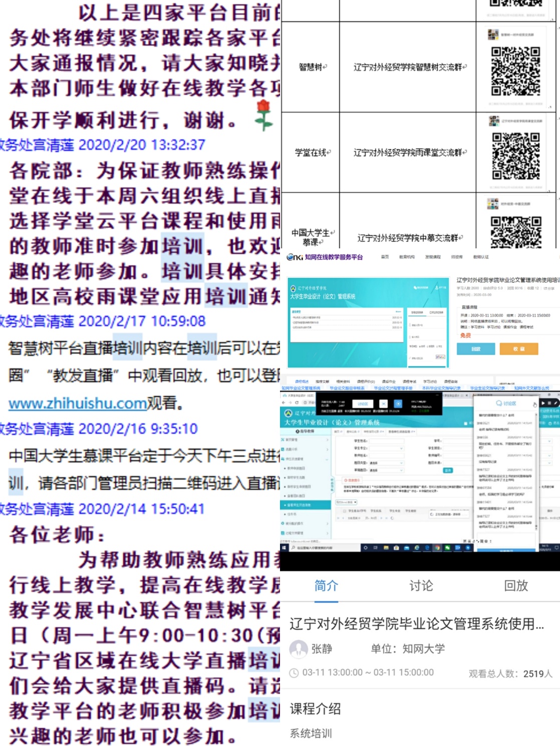
Task: Open the 知网毕业论文管理系统 tag link
Action: [x=301, y=388]
